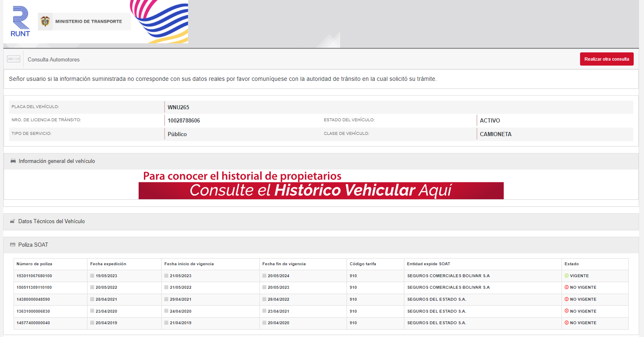
Task: Click the RUNT logo
Action: point(20,21)
